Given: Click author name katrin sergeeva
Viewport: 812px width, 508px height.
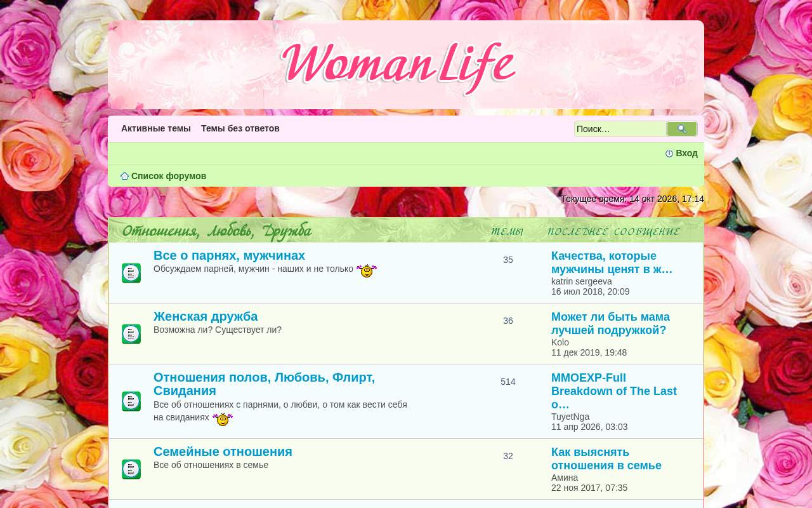Looking at the screenshot, I should tap(582, 281).
